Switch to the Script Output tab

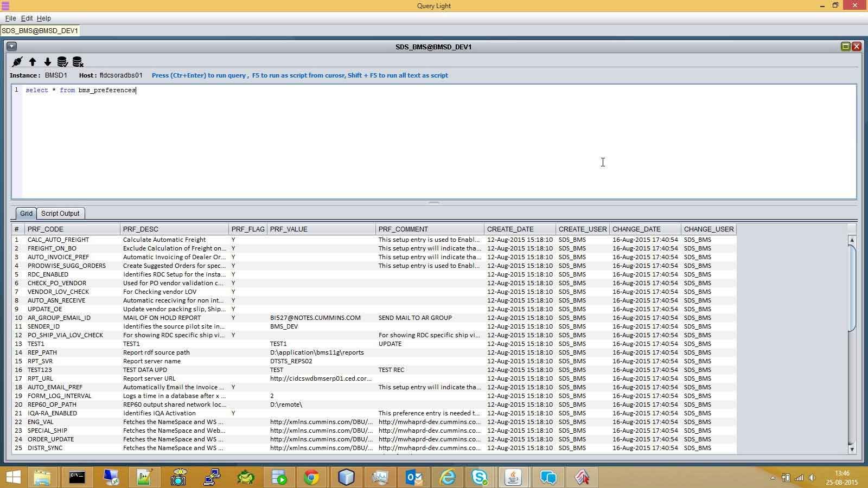pos(60,213)
